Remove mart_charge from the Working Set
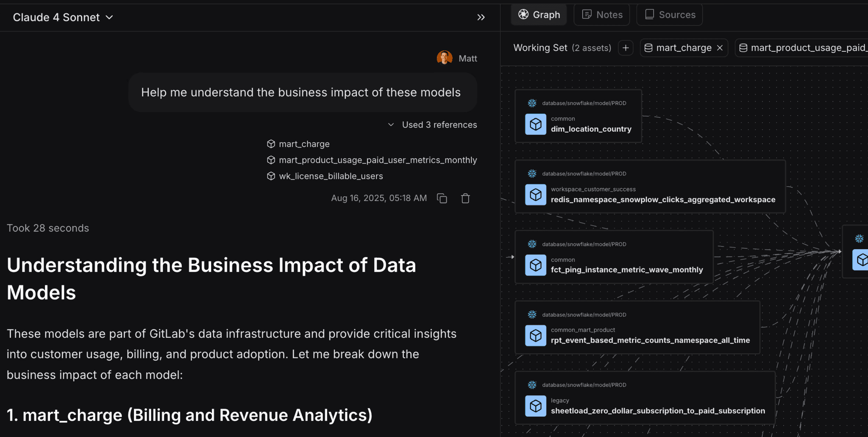Screen dimensions: 868x437 tap(719, 47)
